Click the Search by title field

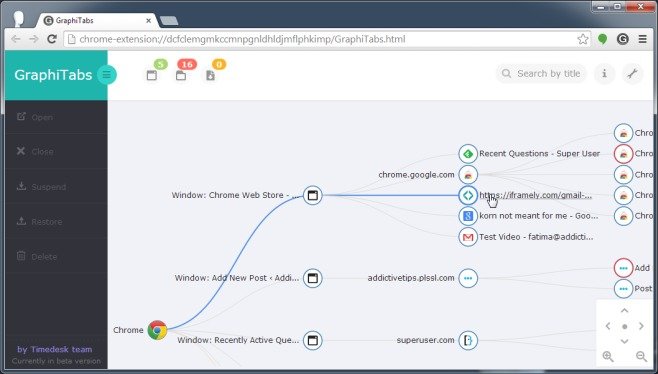(x=541, y=74)
